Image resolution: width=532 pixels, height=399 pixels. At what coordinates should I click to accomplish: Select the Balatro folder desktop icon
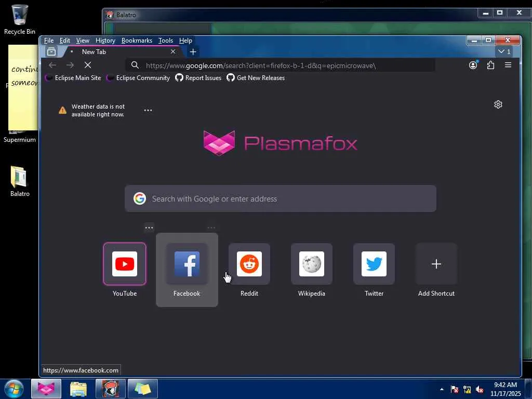pos(19,181)
